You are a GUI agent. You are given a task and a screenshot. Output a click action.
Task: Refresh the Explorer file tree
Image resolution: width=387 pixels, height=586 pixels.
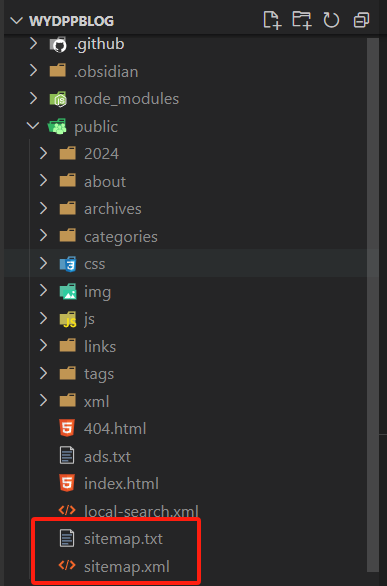(x=331, y=20)
